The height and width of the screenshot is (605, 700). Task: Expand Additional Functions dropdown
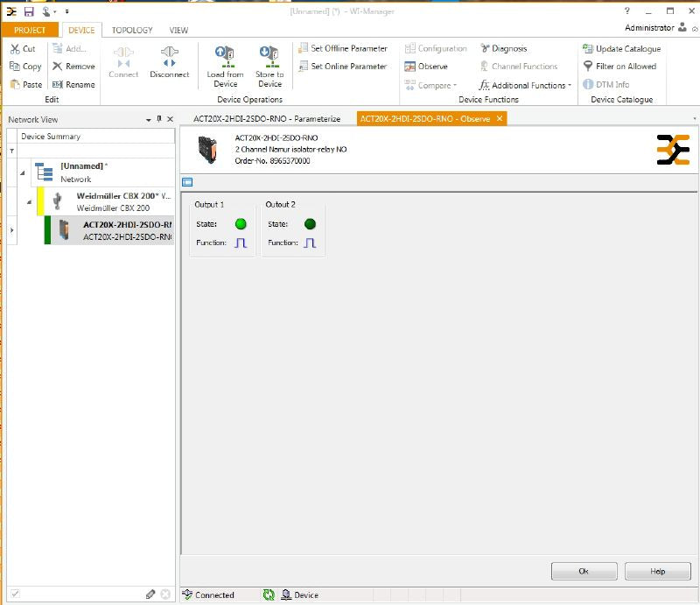(570, 86)
